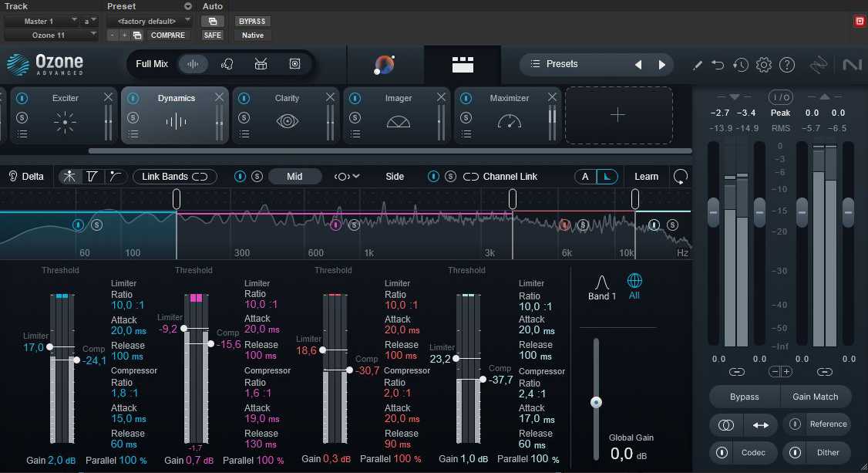Remove the Imager module
Screen dimensions: 868x473
pyautogui.click(x=441, y=97)
